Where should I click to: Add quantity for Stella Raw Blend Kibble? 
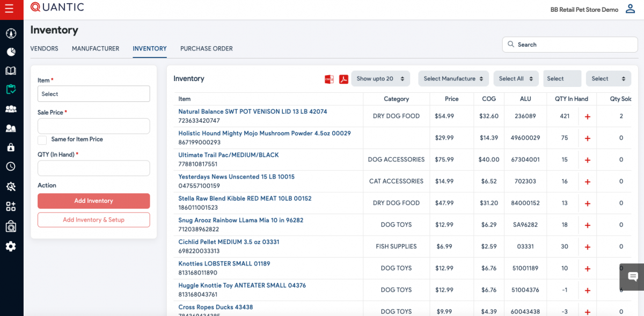[587, 203]
